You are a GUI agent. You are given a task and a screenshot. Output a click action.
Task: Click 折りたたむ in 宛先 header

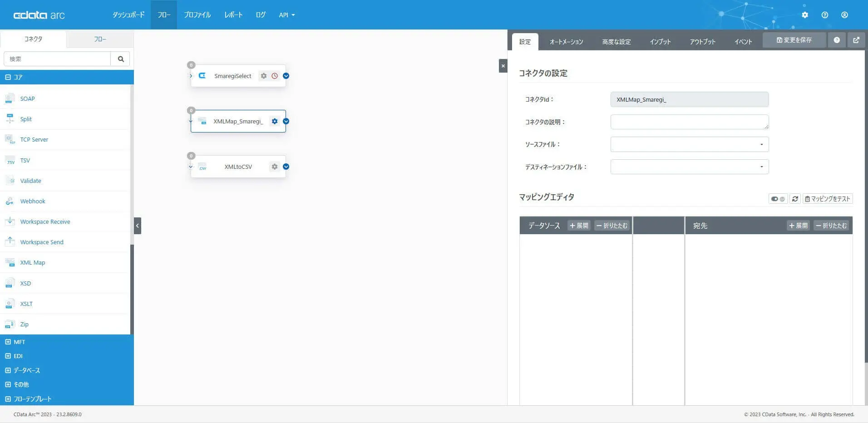[831, 226]
